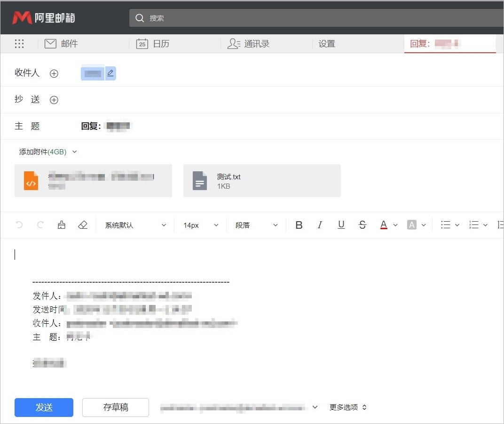Select the format painter icon
Viewport: 504px width, 424px height.
click(61, 225)
